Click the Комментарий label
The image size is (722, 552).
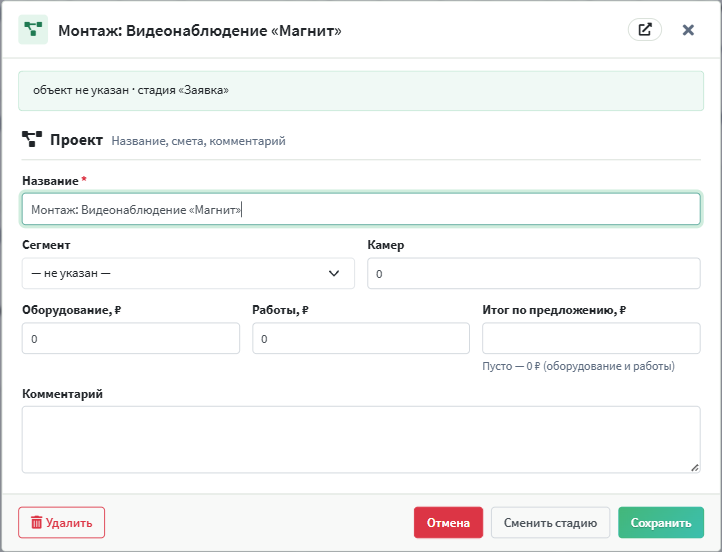click(63, 394)
